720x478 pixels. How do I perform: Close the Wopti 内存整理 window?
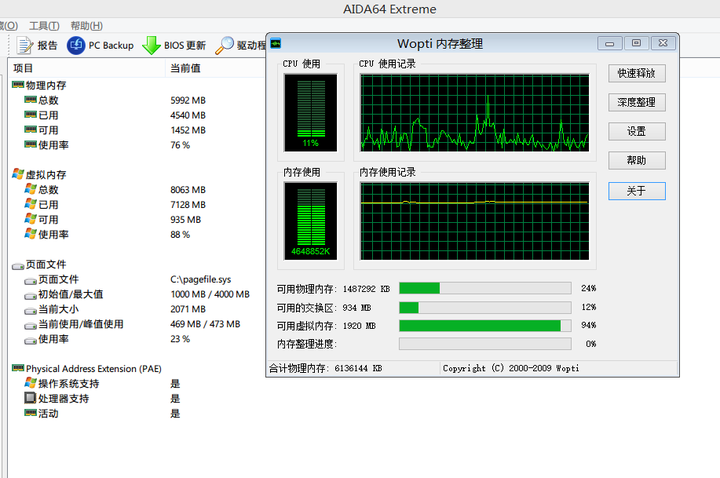click(663, 43)
